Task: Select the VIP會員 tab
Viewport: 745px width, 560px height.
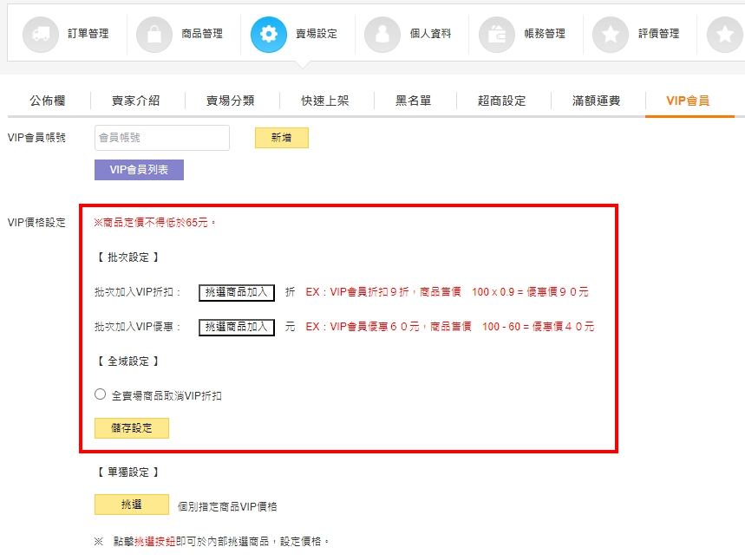Action: pos(688,101)
